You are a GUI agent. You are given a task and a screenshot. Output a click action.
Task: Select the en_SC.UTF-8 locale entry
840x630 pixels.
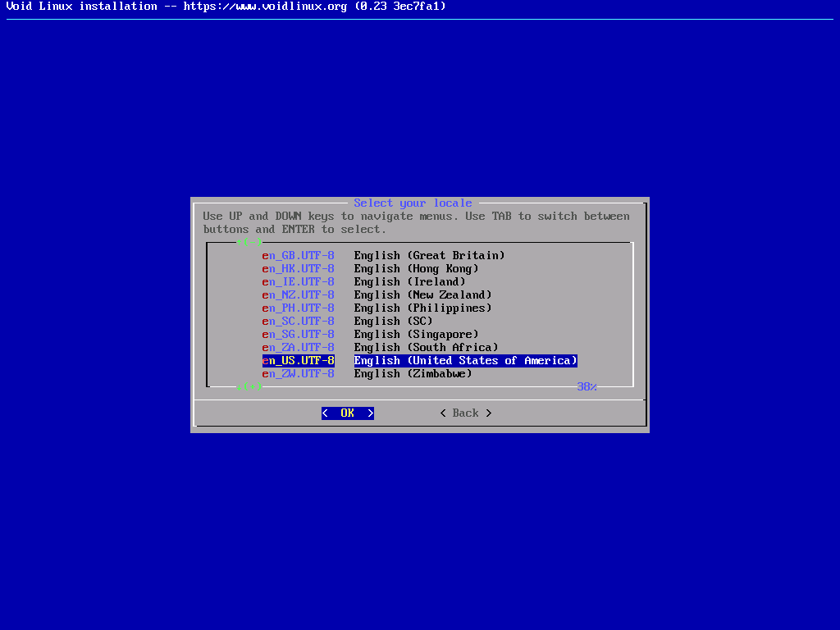[299, 322]
